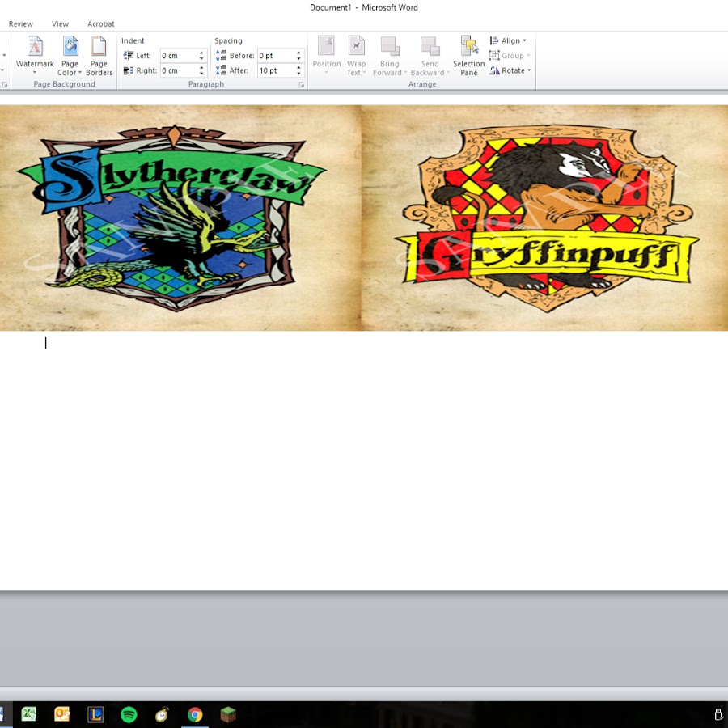
Task: Launch Excel from the taskbar
Action: [28, 713]
